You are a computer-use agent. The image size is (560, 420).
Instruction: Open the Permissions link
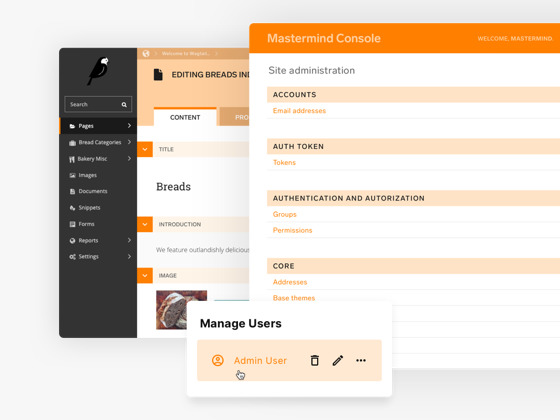click(292, 230)
